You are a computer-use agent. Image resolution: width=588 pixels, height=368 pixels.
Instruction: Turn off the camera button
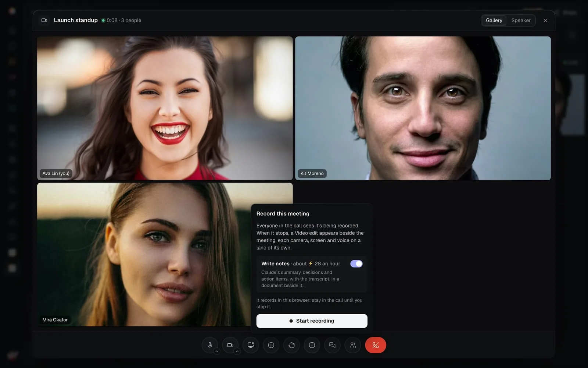click(x=230, y=345)
